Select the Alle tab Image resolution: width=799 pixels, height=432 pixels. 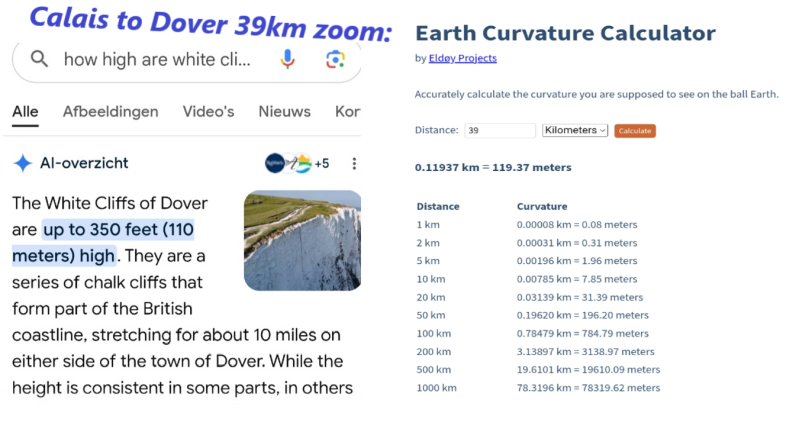tap(25, 111)
